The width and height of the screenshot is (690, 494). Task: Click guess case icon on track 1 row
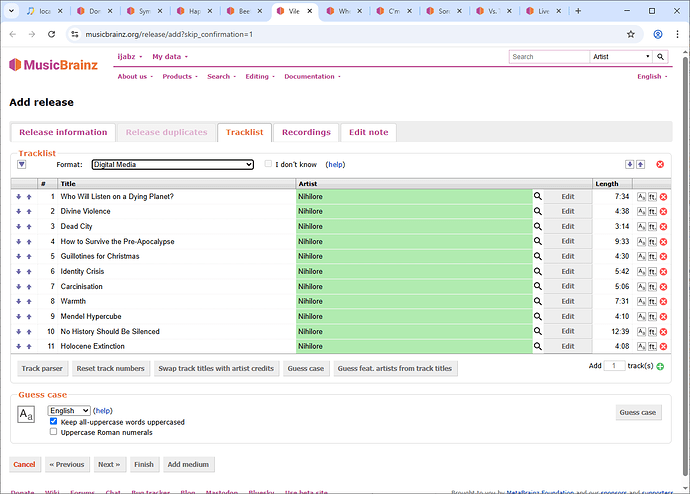click(x=641, y=196)
